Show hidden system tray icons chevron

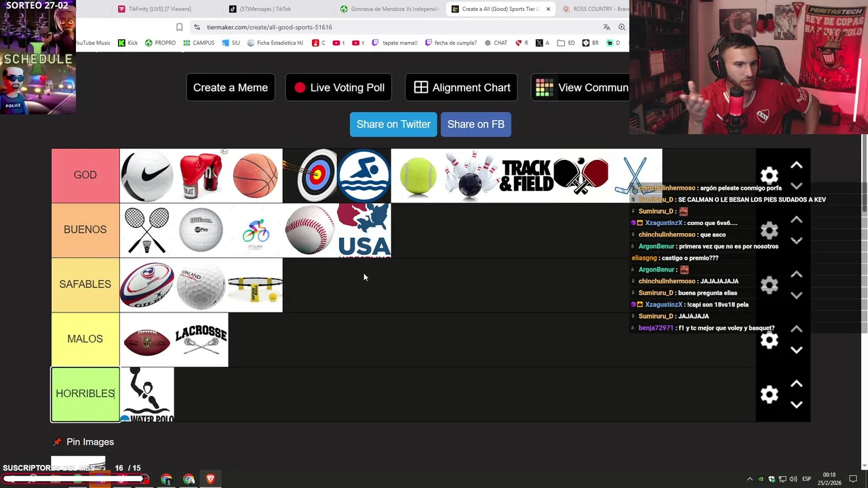pos(749,479)
